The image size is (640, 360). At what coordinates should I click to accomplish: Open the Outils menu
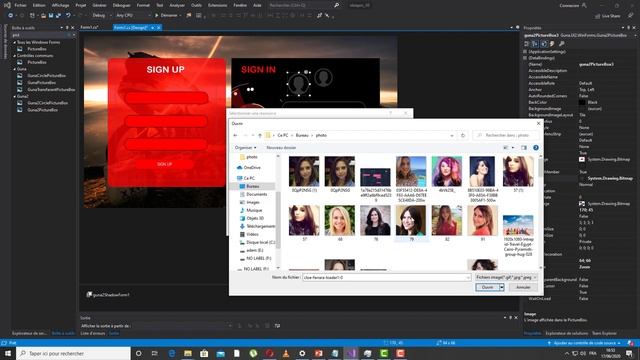click(196, 5)
